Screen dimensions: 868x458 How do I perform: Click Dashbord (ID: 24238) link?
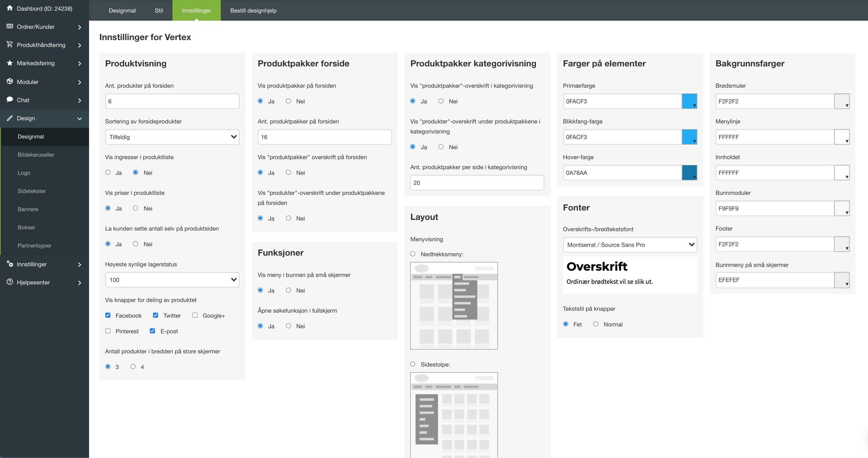tap(45, 8)
